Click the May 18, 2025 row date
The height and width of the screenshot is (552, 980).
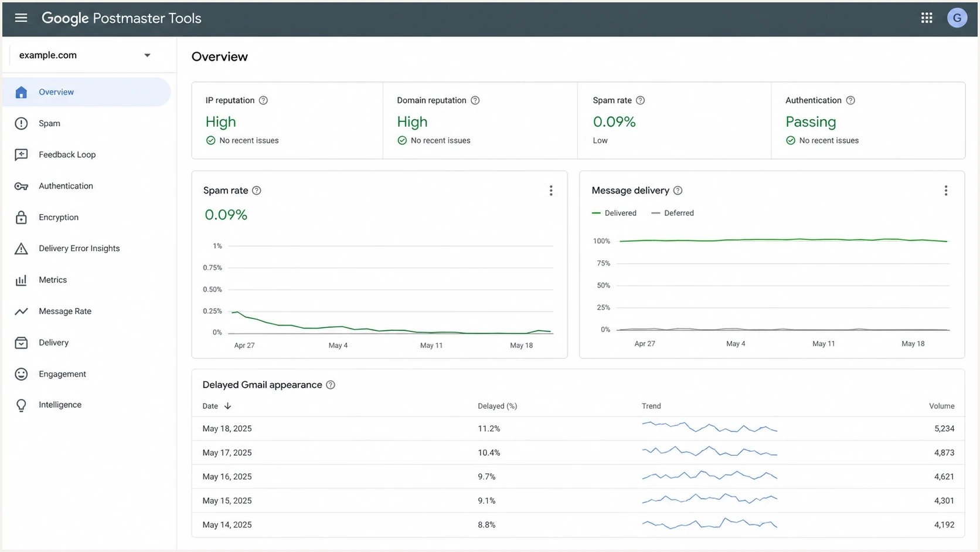tap(227, 429)
